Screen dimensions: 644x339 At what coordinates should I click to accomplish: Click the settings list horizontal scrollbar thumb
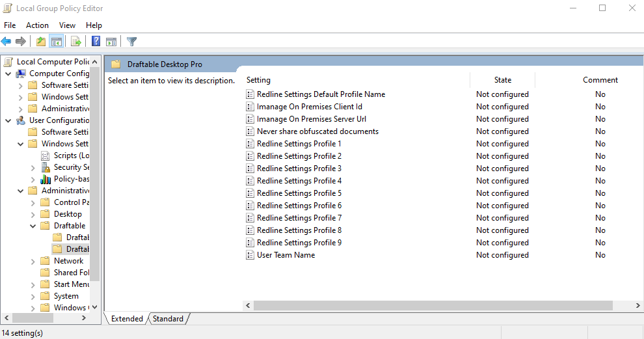(433, 305)
